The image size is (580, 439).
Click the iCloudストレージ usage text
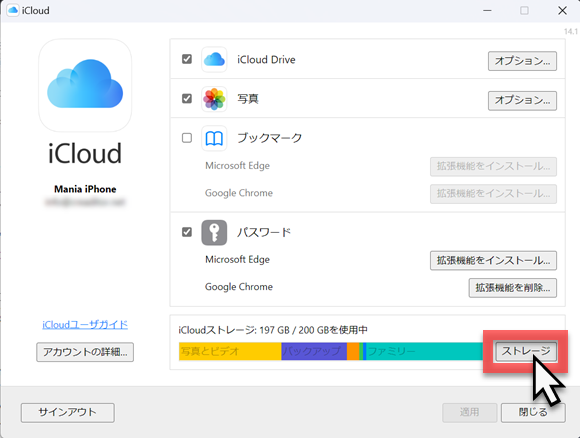point(273,330)
